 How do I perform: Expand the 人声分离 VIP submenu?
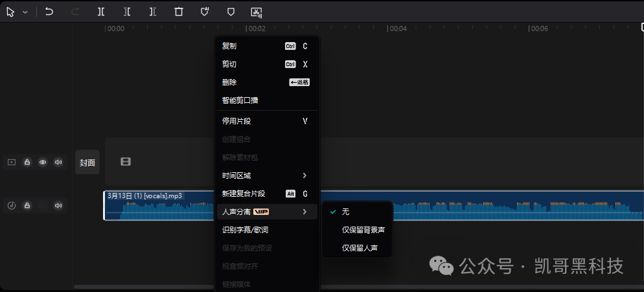click(266, 212)
